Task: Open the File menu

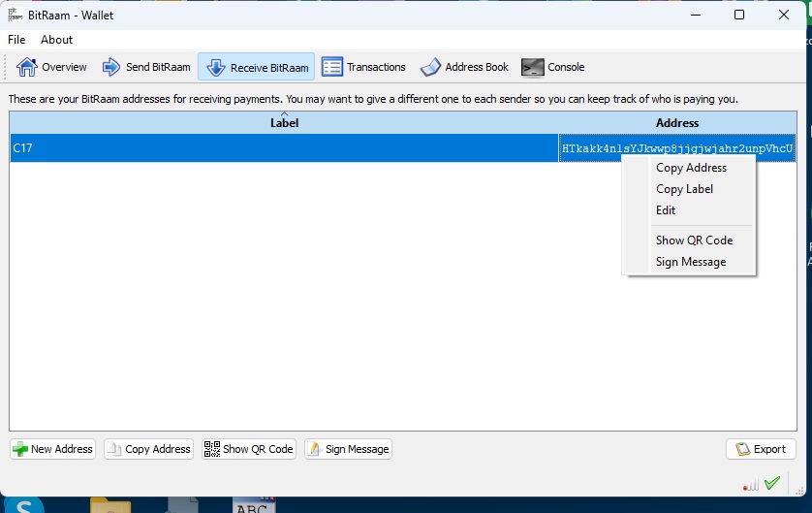Action: point(16,40)
